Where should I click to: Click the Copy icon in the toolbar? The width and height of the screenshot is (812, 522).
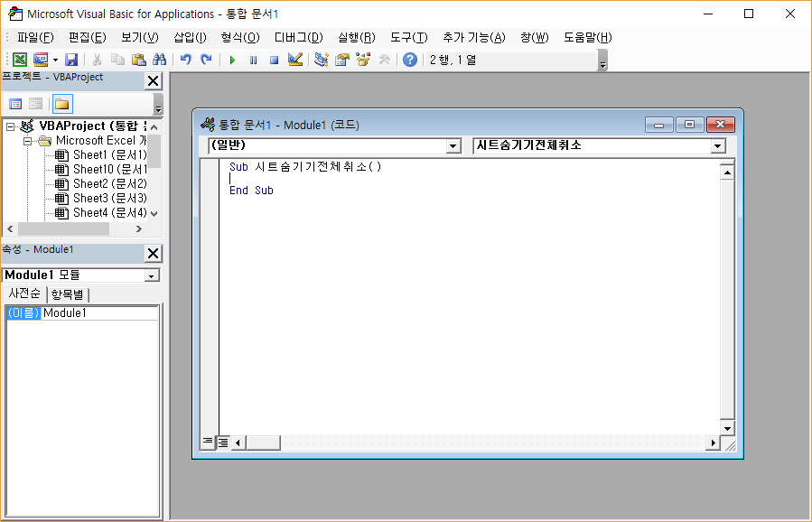click(117, 60)
